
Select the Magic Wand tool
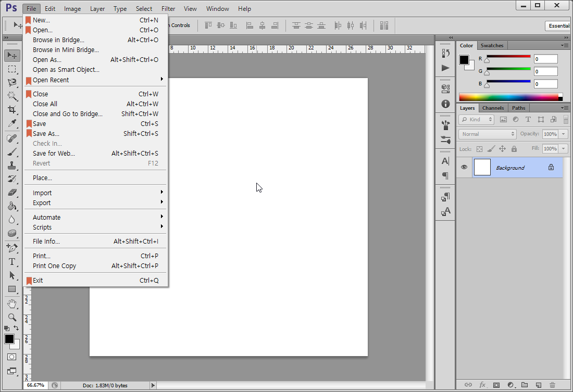[x=12, y=96]
